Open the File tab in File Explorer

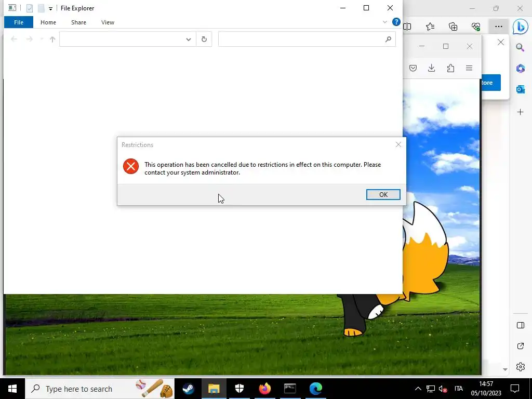coord(19,22)
